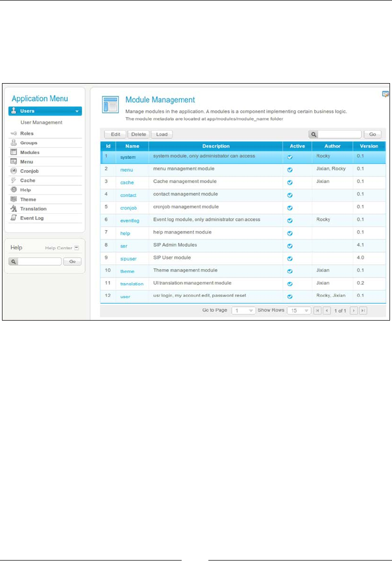Toggle Active check for ser module
This screenshot has width=392, height=565.
[x=290, y=246]
